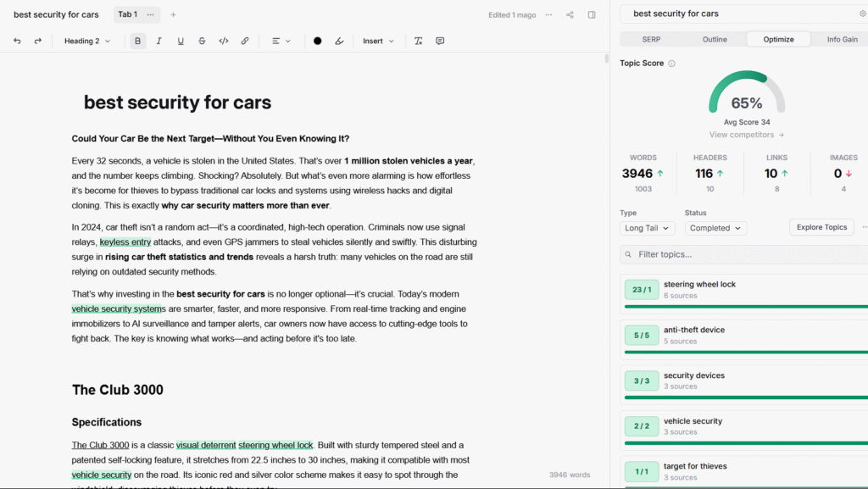Open the Heading 2 style dropdown
Screen dimensions: 868x489
(87, 41)
